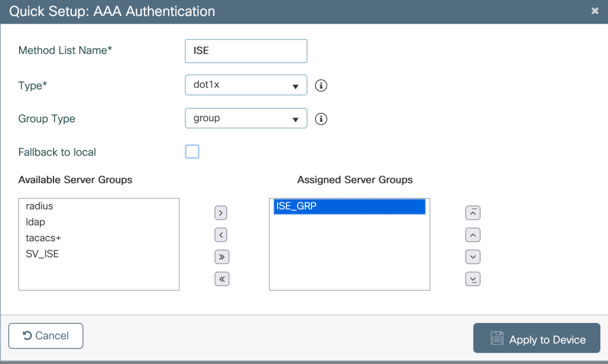Pick SV_ISE from Available Server Groups

tap(42, 254)
